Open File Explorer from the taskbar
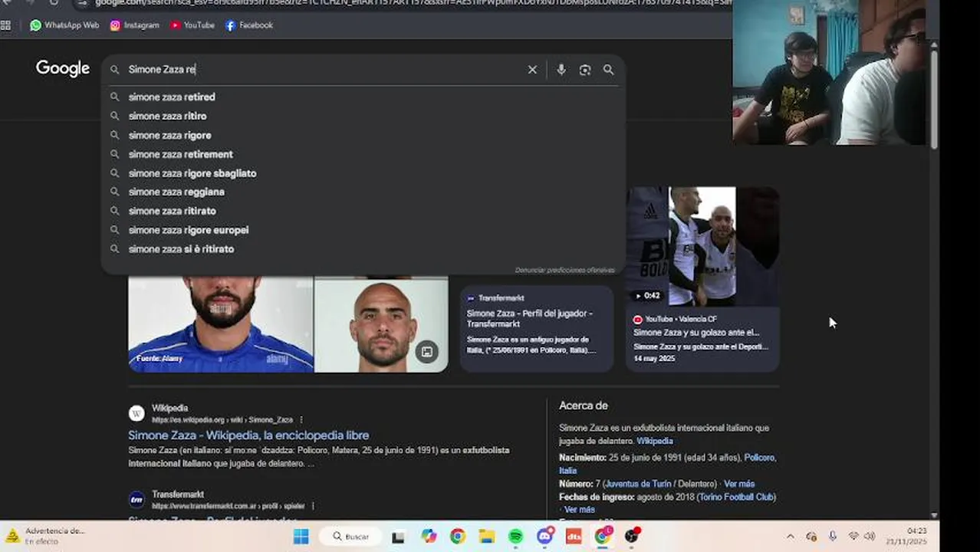The width and height of the screenshot is (980, 552). 486,537
